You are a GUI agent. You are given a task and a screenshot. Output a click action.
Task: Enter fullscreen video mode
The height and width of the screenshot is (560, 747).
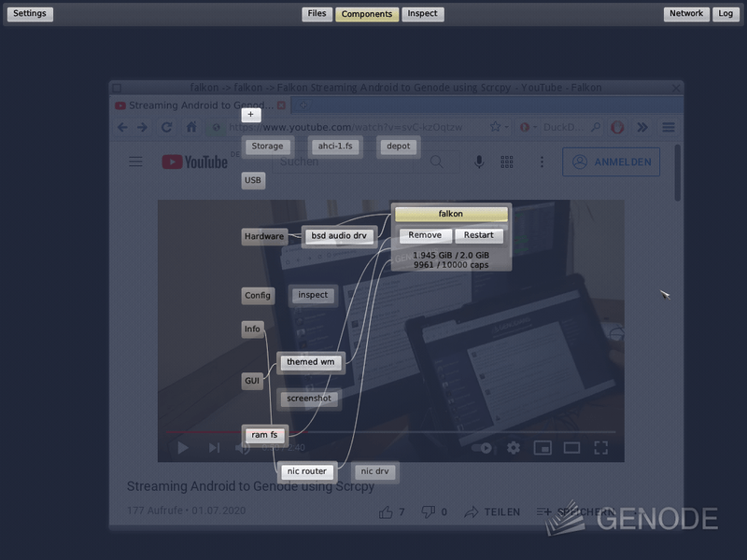pos(600,448)
